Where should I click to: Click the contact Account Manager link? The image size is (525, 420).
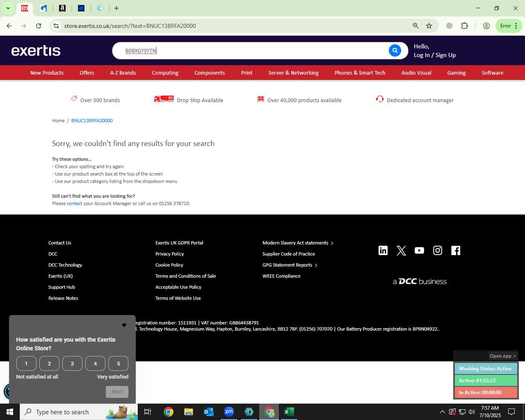75,203
